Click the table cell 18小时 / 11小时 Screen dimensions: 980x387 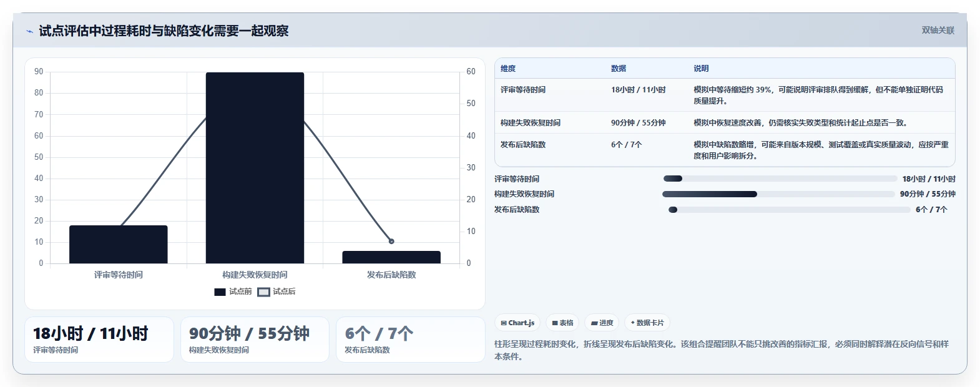click(639, 90)
